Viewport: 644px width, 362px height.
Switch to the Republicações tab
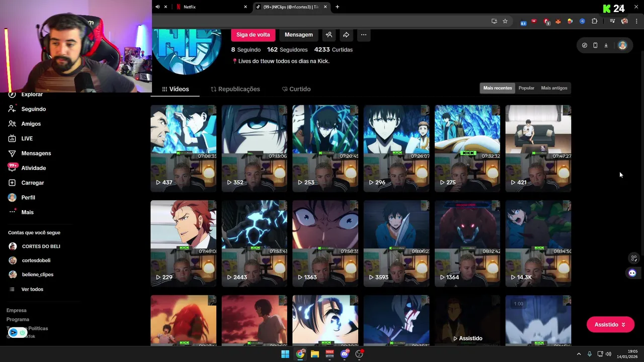tap(235, 89)
